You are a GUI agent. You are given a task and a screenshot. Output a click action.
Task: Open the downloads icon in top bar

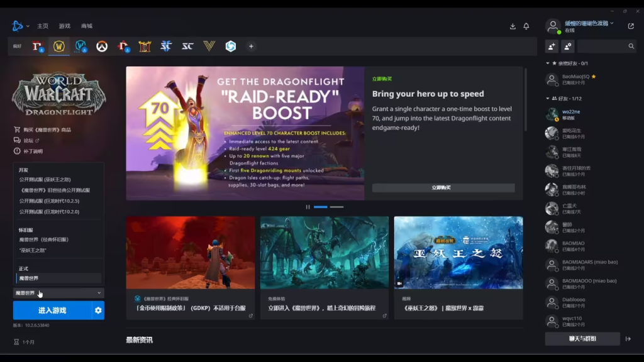513,26
